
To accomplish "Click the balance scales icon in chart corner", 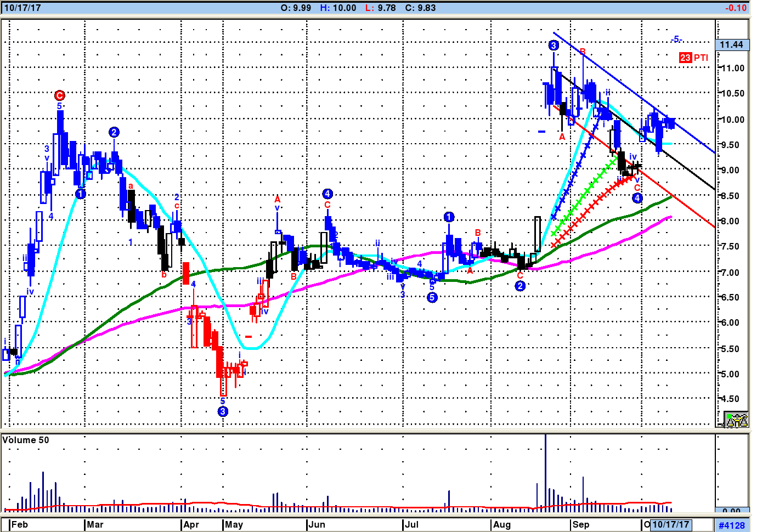I will (x=736, y=420).
